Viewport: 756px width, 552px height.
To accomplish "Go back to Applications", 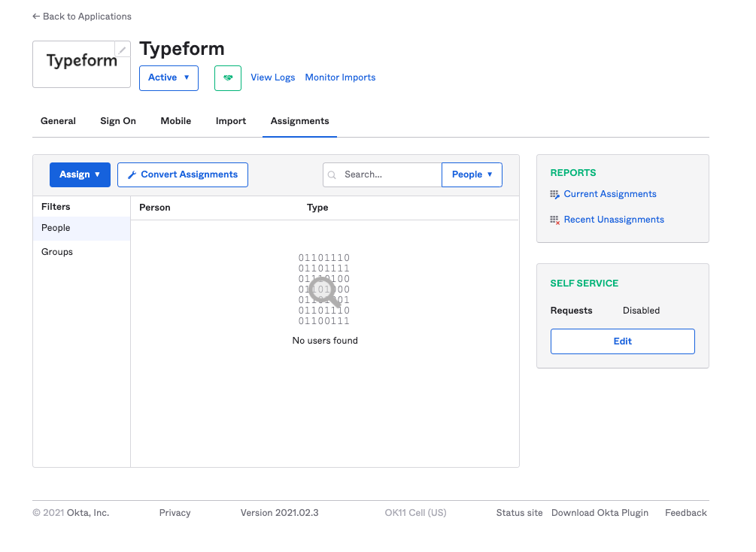I will (82, 17).
